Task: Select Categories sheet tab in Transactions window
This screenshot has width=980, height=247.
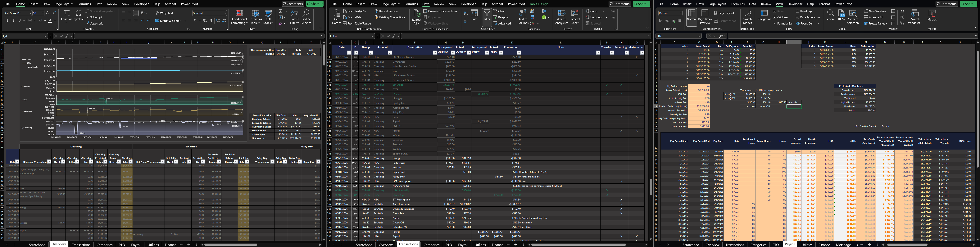Action: click(431, 245)
